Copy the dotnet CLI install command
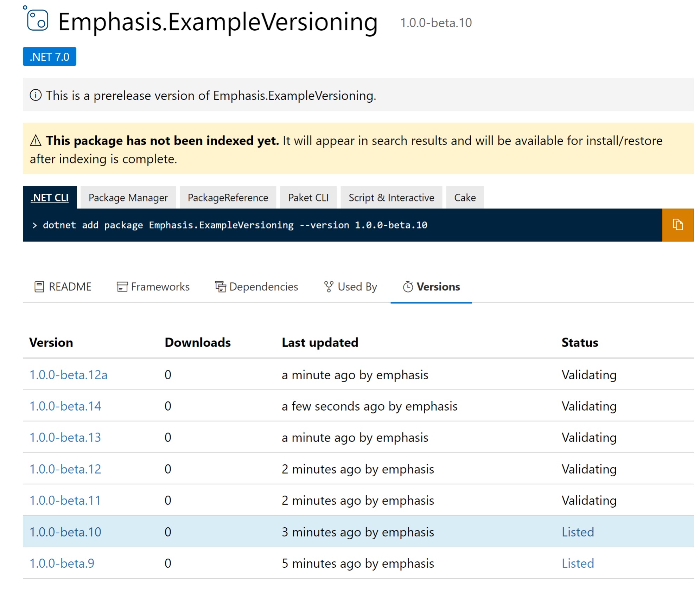 [677, 224]
